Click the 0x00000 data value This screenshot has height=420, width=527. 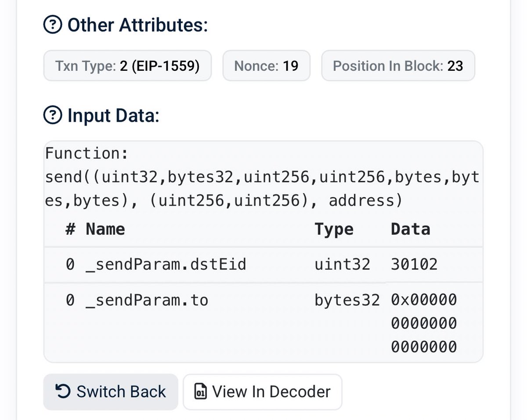[424, 324]
